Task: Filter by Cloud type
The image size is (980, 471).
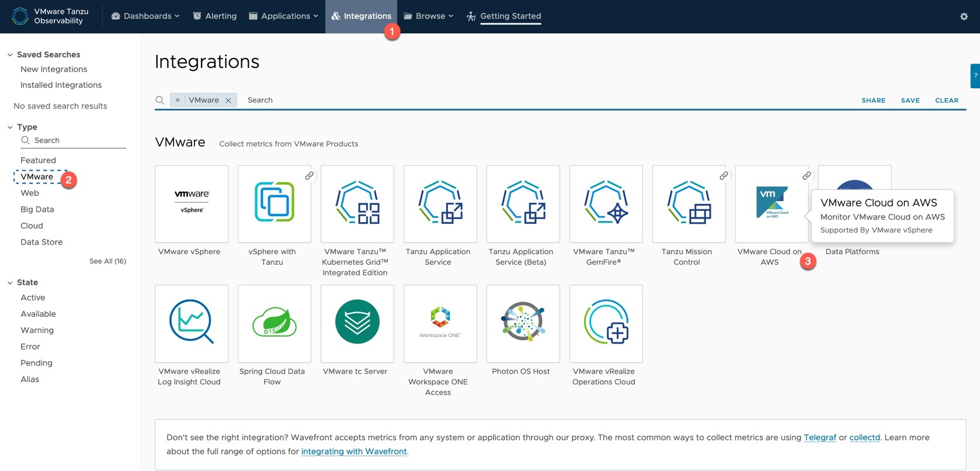Action: 32,226
